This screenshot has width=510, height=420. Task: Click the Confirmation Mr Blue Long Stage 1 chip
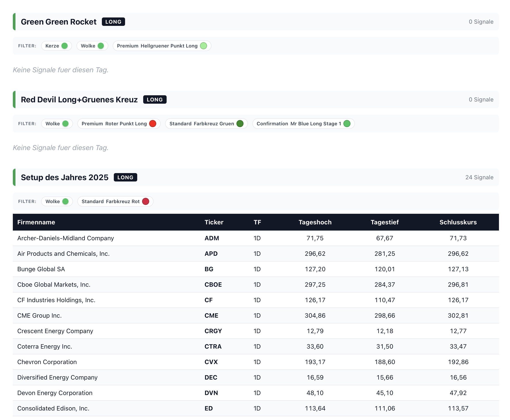pyautogui.click(x=303, y=123)
